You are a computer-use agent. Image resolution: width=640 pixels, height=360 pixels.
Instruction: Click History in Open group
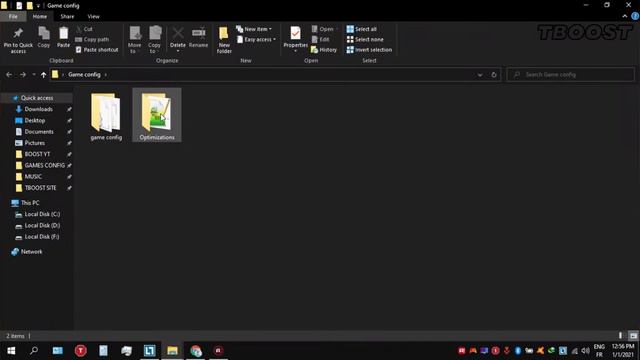324,49
